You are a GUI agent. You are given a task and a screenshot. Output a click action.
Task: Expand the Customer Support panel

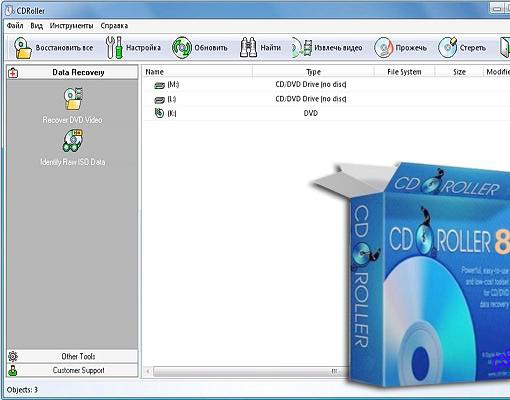coord(72,370)
